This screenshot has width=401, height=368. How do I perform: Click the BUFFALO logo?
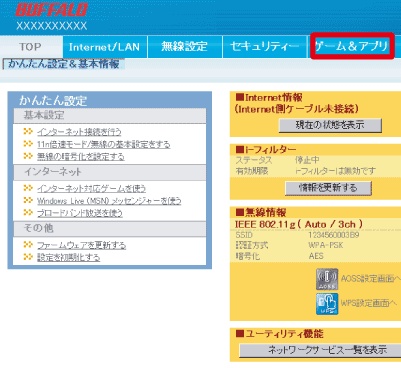tap(51, 10)
